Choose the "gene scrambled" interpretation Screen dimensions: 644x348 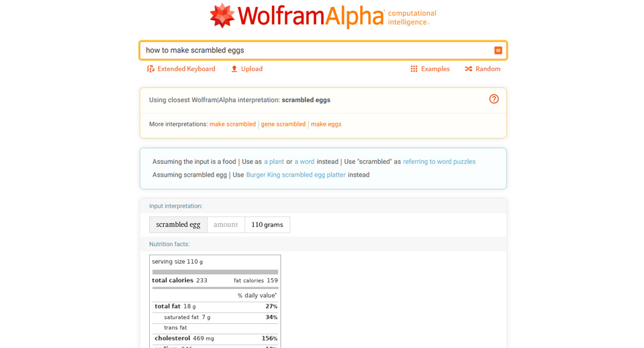click(283, 124)
